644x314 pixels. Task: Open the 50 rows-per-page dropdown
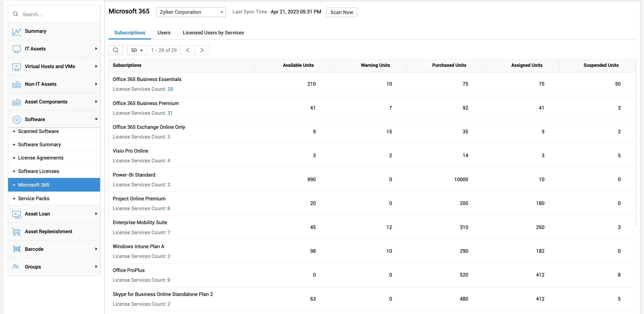[x=137, y=50]
